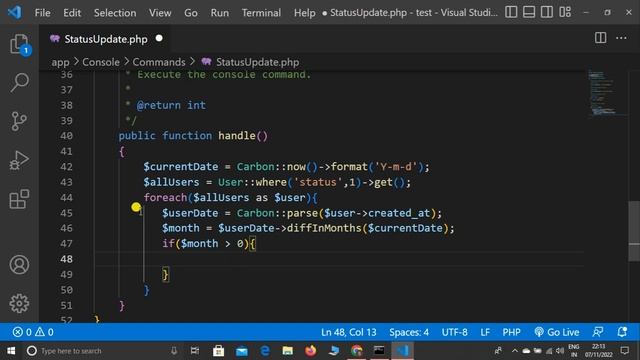The height and width of the screenshot is (360, 640).
Task: Open Firefox from the taskbar
Action: (311, 351)
